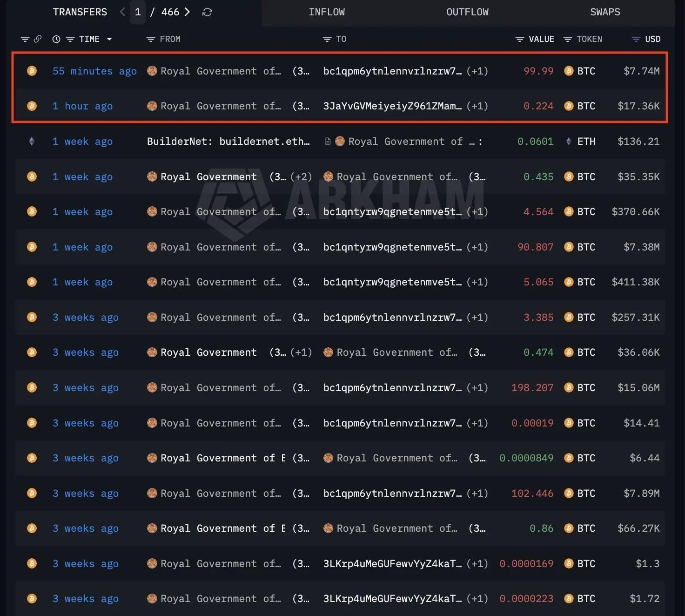
Task: Switch to the SWAPS tab
Action: coord(605,12)
